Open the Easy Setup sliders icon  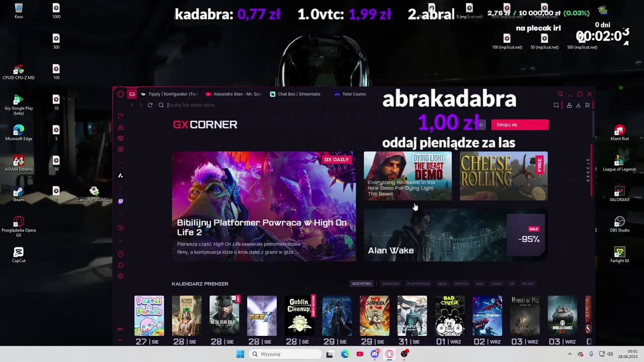[587, 105]
